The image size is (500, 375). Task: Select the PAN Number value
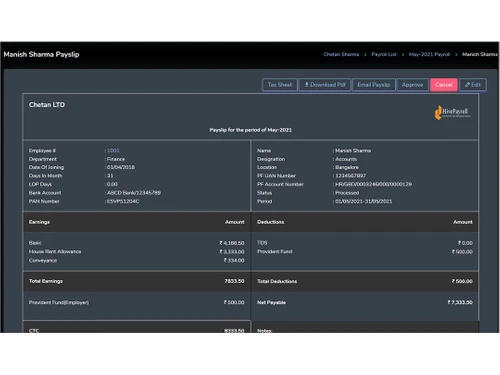pos(123,201)
